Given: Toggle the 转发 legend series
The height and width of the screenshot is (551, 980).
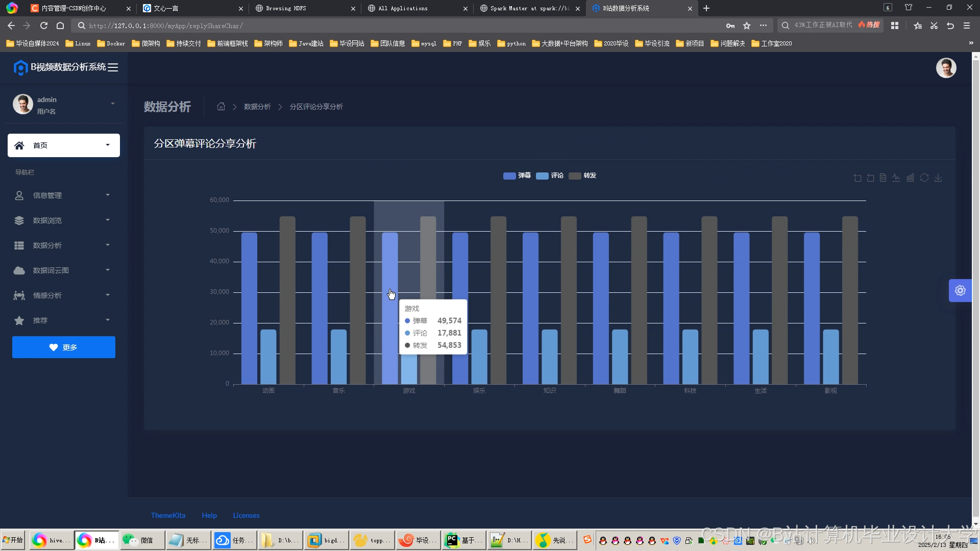Looking at the screenshot, I should 582,176.
